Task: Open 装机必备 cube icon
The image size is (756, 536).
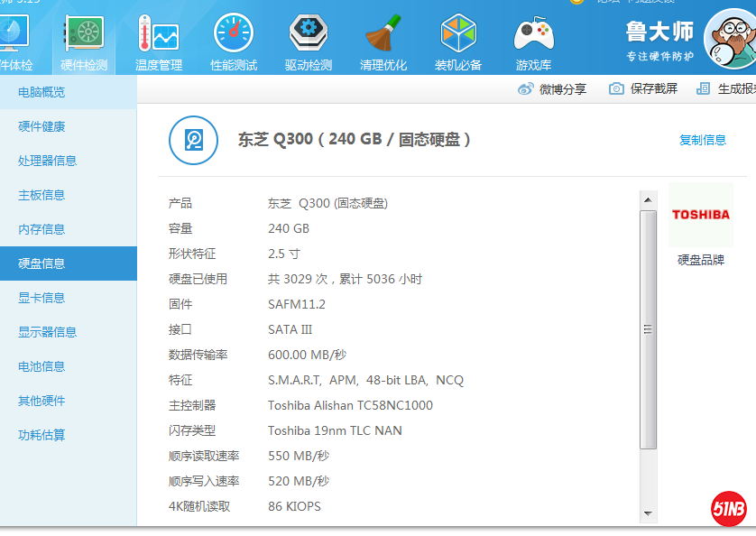Action: coord(458,36)
